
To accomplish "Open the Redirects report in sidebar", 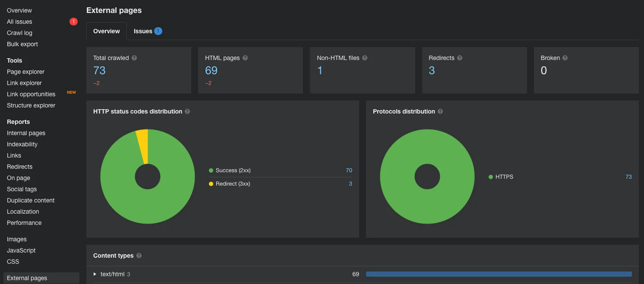I will (x=19, y=167).
